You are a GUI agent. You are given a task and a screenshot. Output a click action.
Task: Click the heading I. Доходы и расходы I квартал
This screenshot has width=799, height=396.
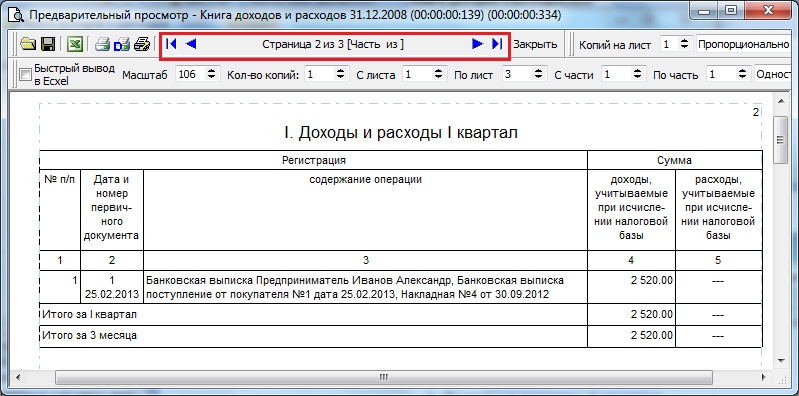tap(401, 133)
